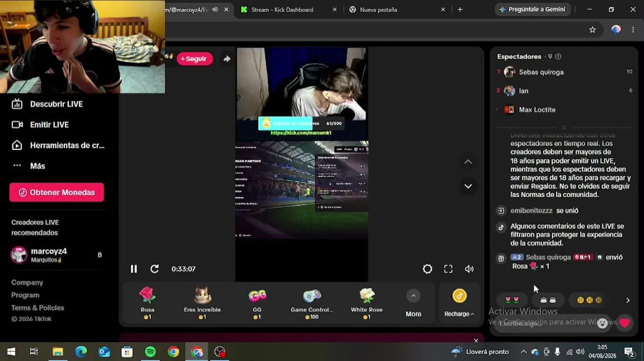
Task: Expand More gifts list
Action: pyautogui.click(x=413, y=304)
